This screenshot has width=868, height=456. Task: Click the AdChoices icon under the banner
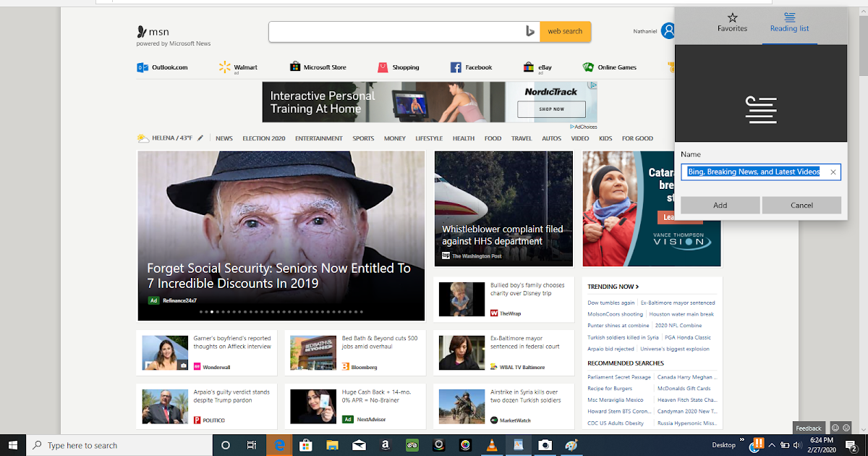coord(572,127)
